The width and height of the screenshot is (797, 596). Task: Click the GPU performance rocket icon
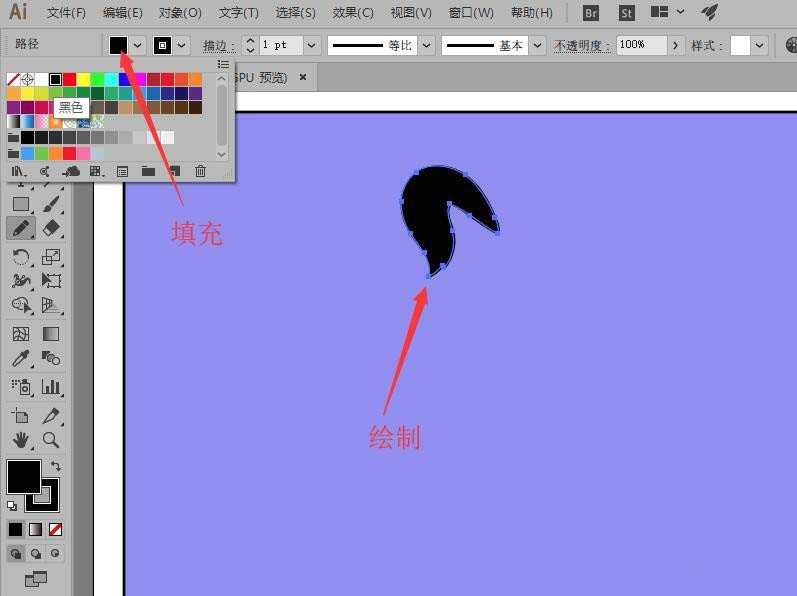(x=710, y=12)
